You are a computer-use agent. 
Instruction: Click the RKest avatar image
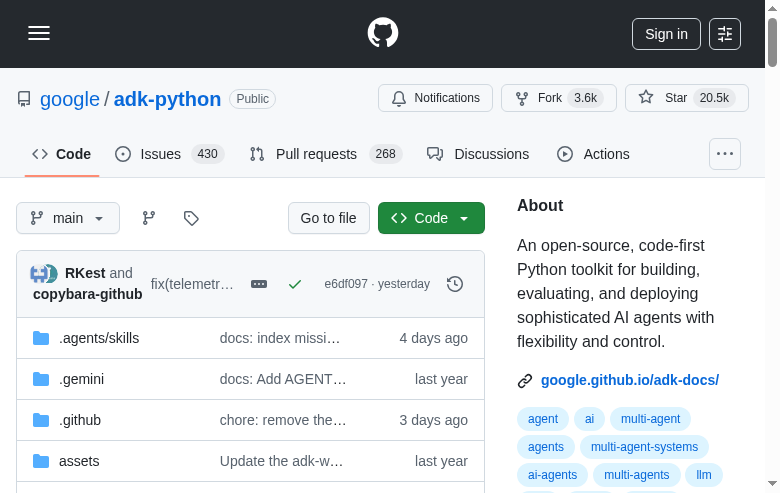[x=39, y=273]
